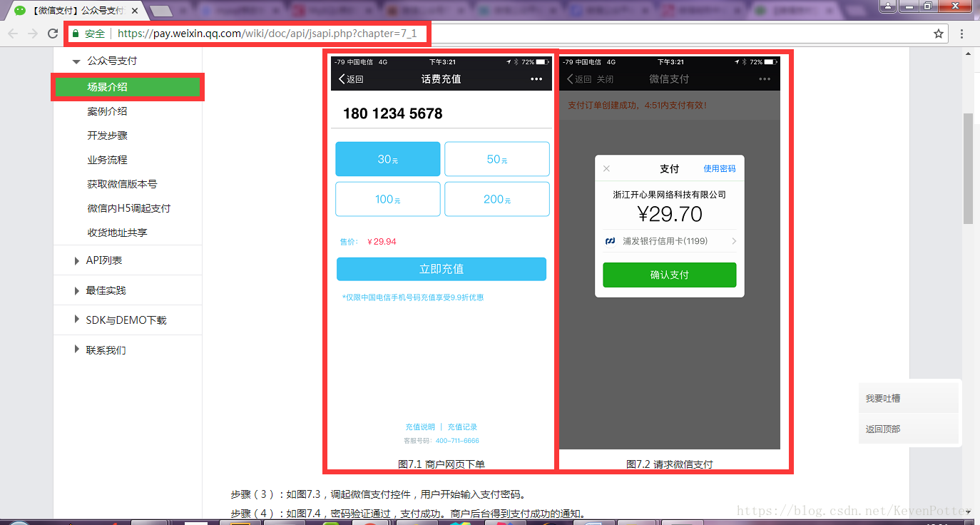Viewport: 980px width, 525px height.
Task: Expand the 最佳实践 section
Action: (x=77, y=291)
